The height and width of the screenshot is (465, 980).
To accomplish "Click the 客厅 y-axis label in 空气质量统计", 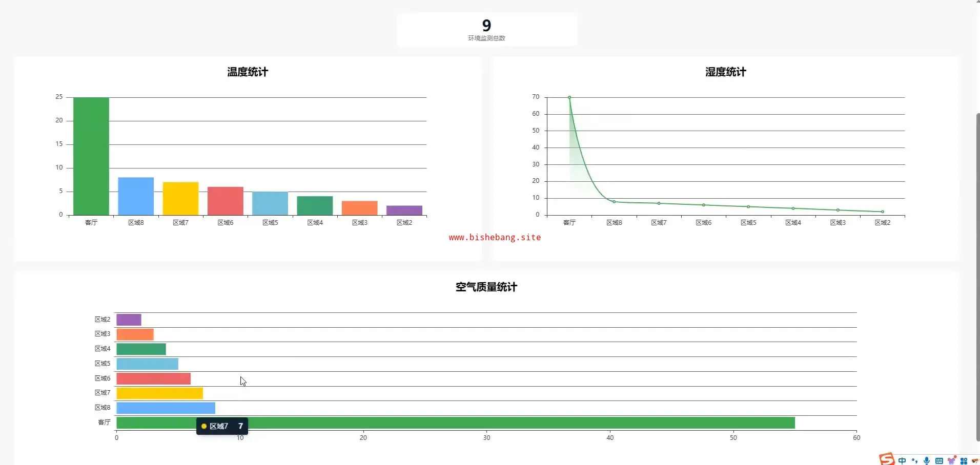I will pos(104,422).
